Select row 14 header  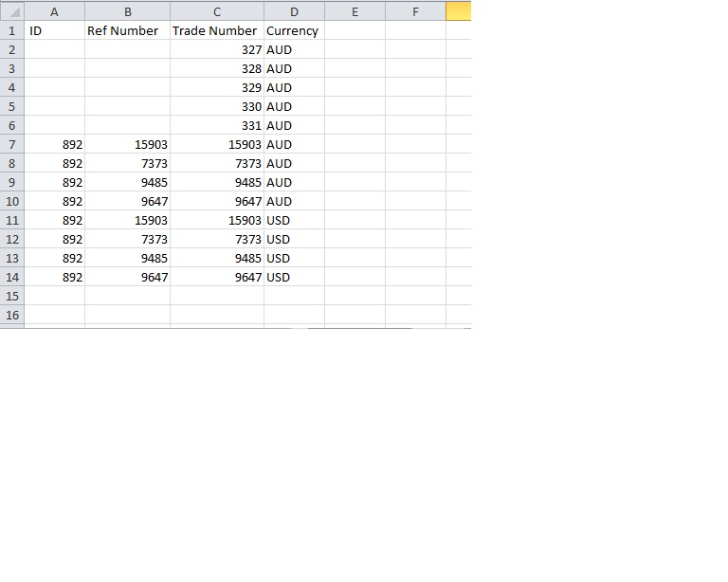[11, 277]
